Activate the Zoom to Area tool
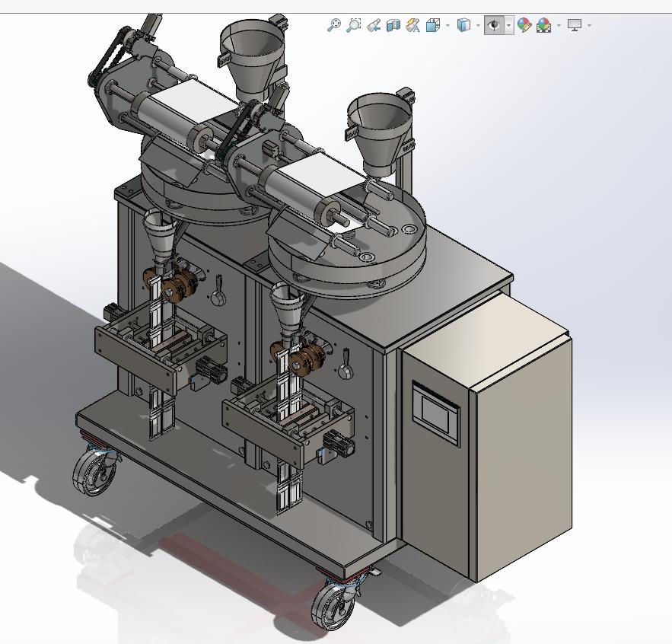This screenshot has width=672, height=644. coord(354,25)
